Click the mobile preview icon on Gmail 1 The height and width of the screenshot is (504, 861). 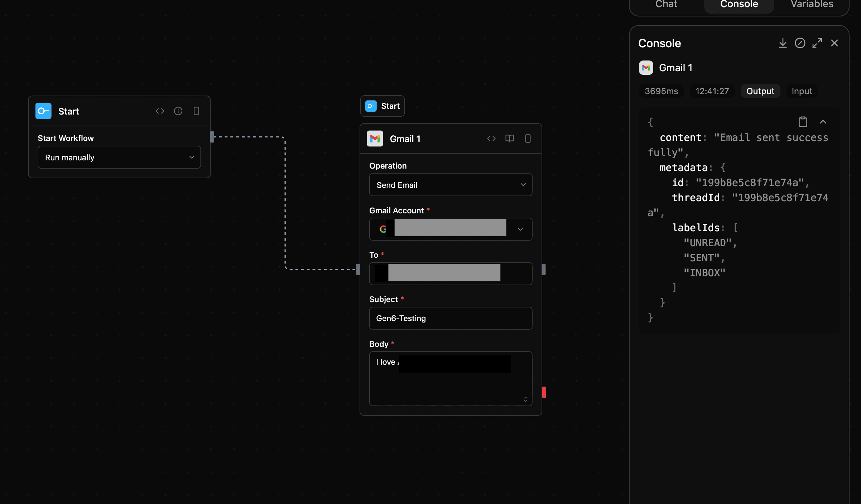pyautogui.click(x=528, y=139)
